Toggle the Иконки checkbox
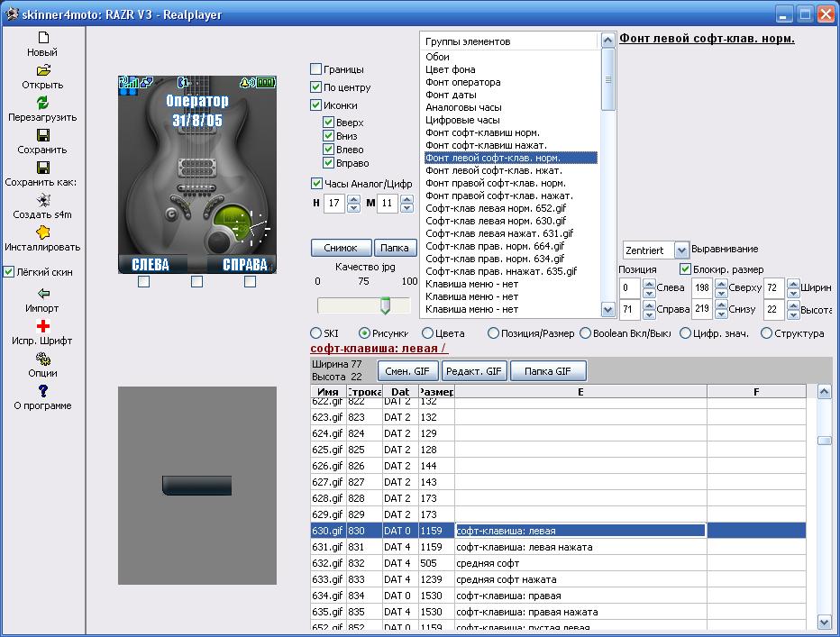The image size is (840, 637). 316,105
